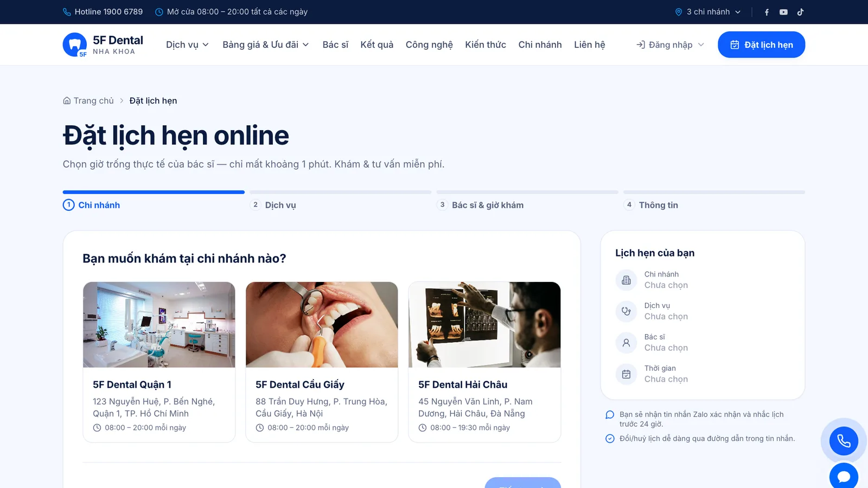The width and height of the screenshot is (868, 488).
Task: Select step 4 Thông tin tab
Action: [x=714, y=201]
